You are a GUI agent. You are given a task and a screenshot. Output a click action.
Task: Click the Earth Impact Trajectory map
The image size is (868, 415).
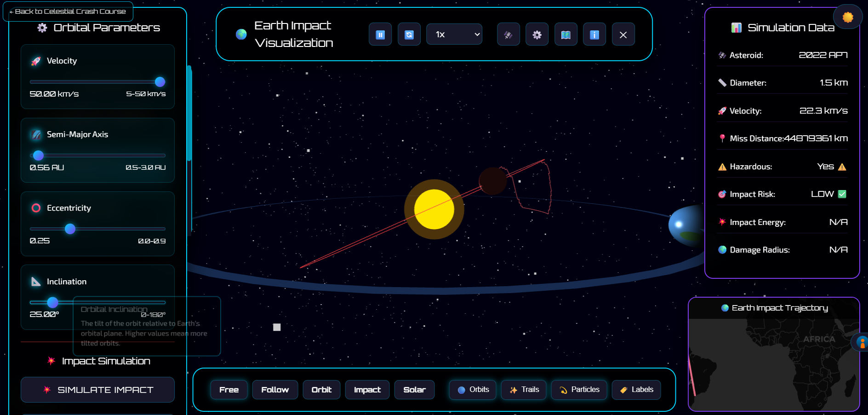[773, 363]
